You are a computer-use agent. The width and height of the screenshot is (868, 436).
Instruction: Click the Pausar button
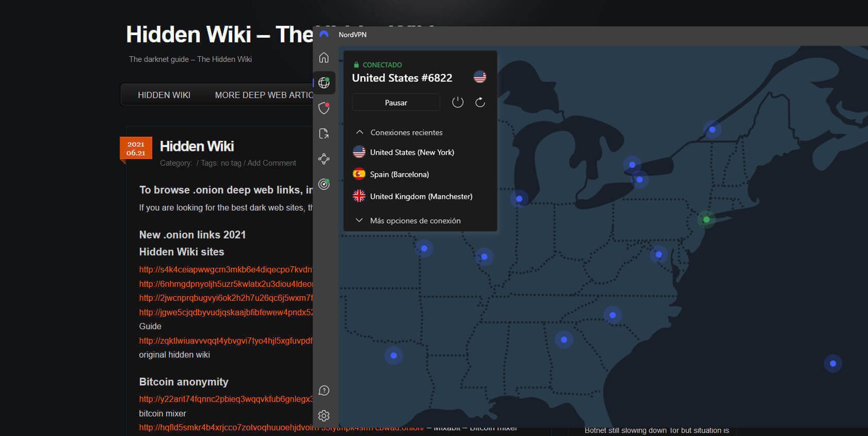click(396, 102)
